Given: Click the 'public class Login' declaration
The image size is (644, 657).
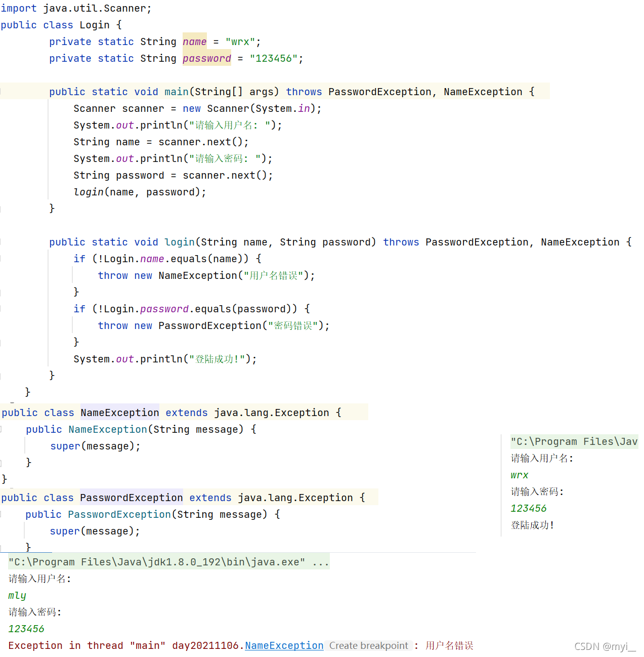Looking at the screenshot, I should (x=61, y=25).
